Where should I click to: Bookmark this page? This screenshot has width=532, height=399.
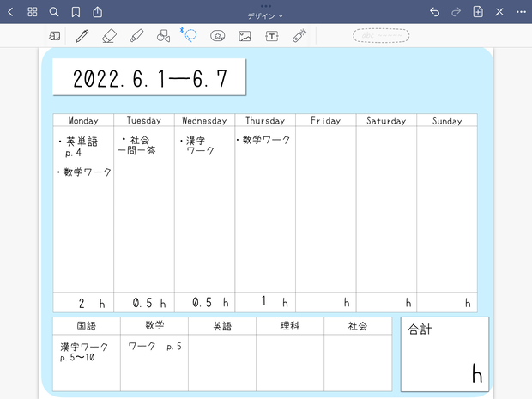76,12
